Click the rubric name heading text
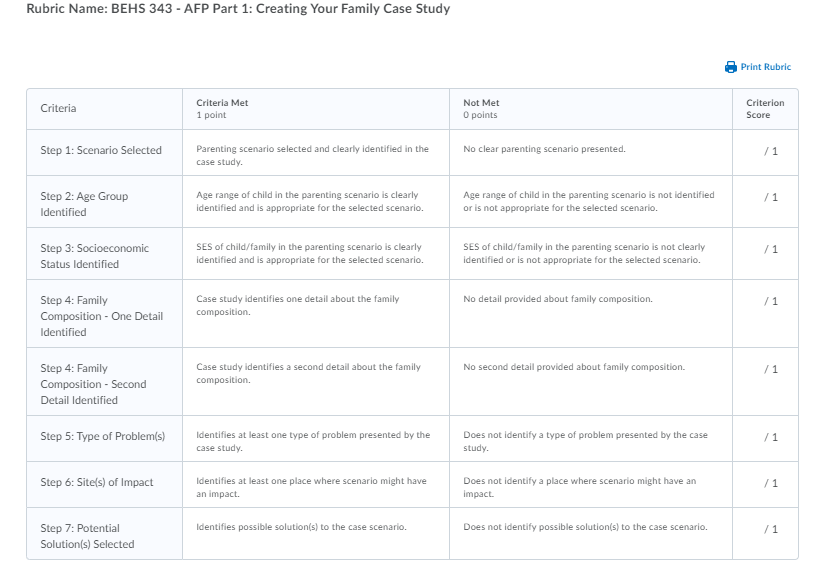 pyautogui.click(x=238, y=9)
